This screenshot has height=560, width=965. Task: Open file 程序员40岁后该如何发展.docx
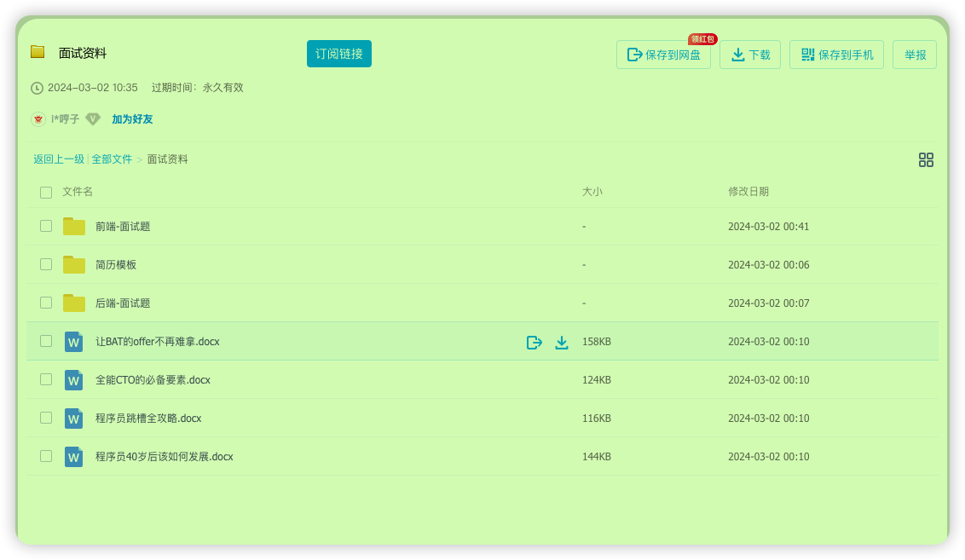click(x=164, y=457)
